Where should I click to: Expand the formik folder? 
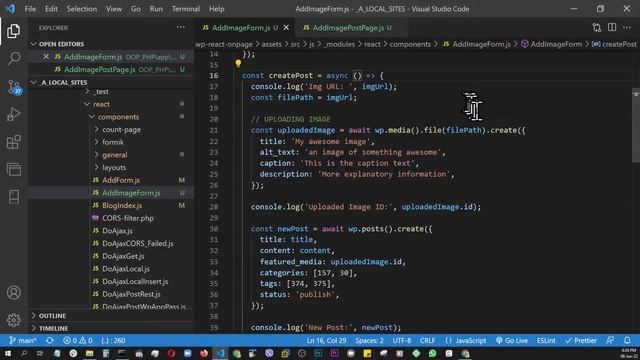(x=113, y=142)
